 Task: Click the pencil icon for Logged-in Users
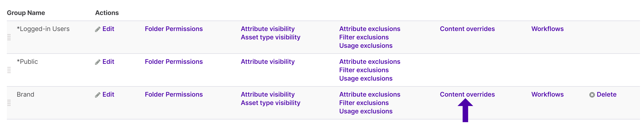(97, 29)
